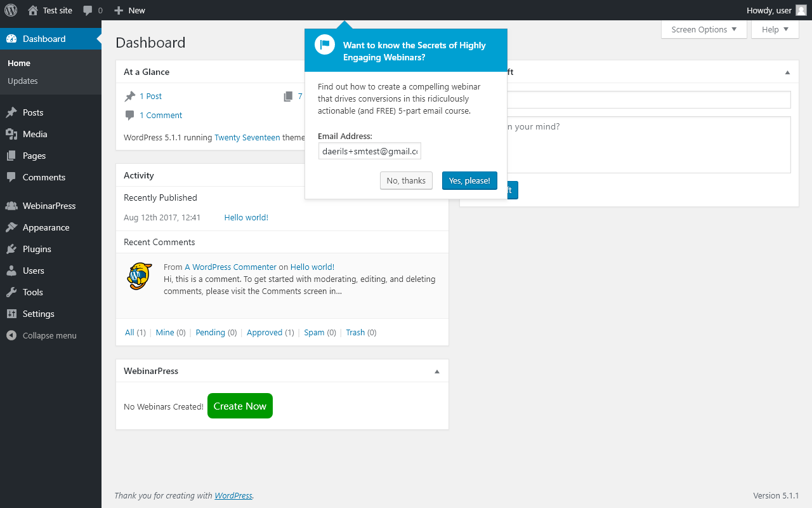812x508 pixels.
Task: Filter comments by Spam
Action: click(x=314, y=332)
